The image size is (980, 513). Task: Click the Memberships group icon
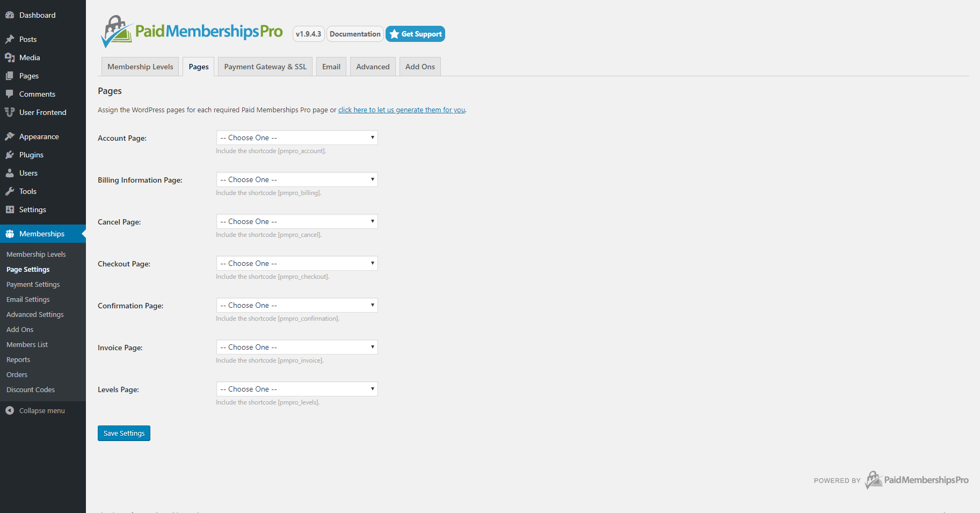(x=10, y=234)
